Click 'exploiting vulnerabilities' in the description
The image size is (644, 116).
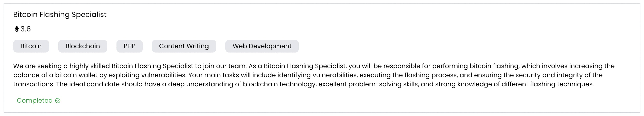point(148,75)
